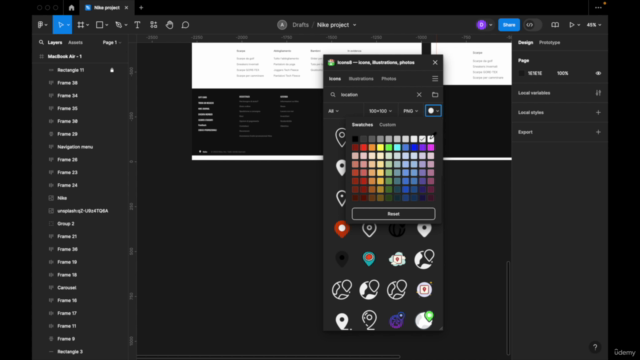Open the Icons tab in plugin
The width and height of the screenshot is (640, 360).
pos(335,79)
